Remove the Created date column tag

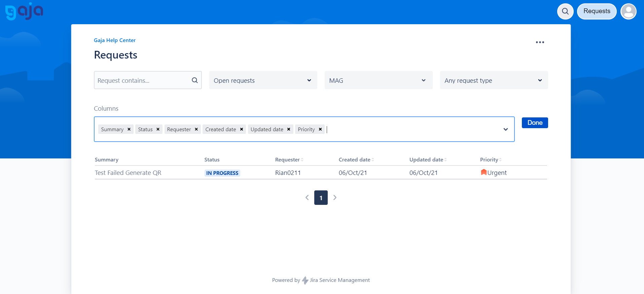click(242, 129)
